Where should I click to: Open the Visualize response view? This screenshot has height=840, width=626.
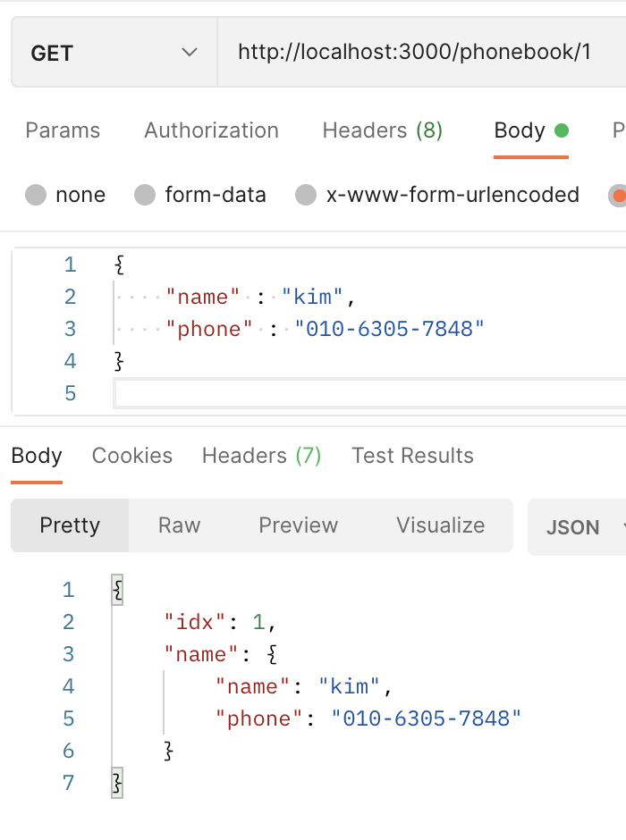(x=440, y=525)
